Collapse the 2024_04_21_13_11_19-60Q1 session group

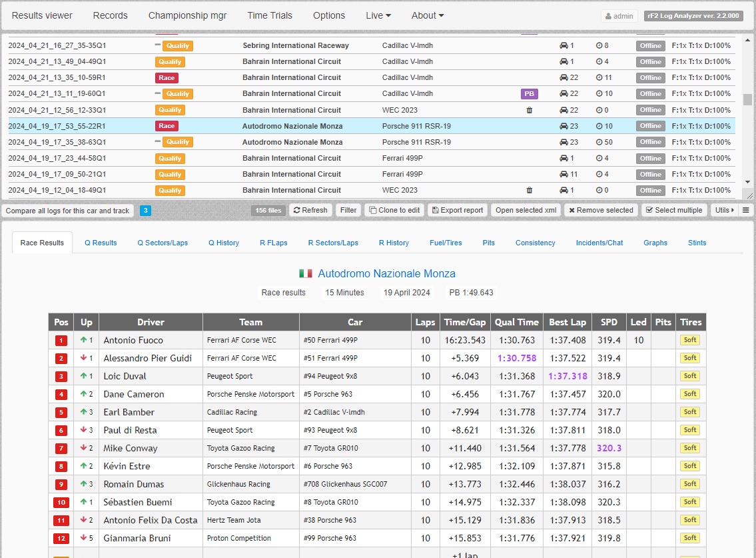coord(158,93)
